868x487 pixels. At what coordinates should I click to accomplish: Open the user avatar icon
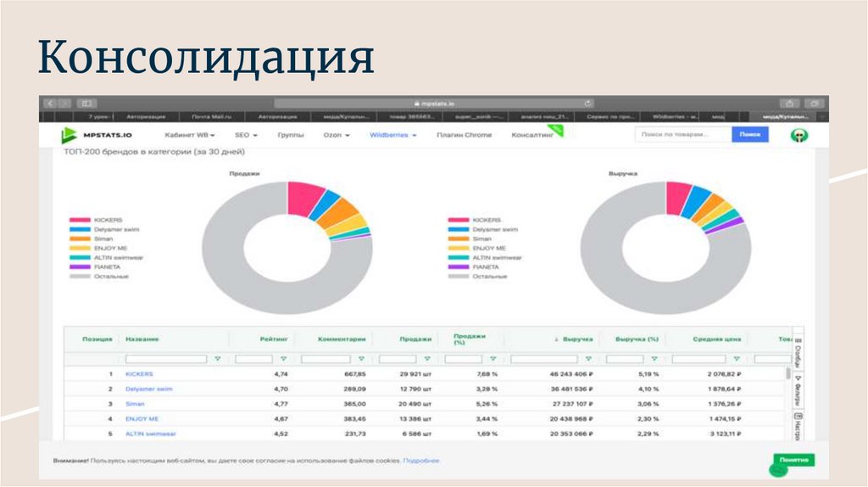coord(798,135)
